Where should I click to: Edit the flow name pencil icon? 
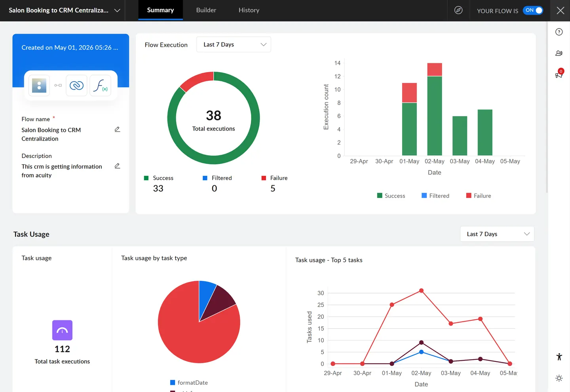click(x=117, y=129)
